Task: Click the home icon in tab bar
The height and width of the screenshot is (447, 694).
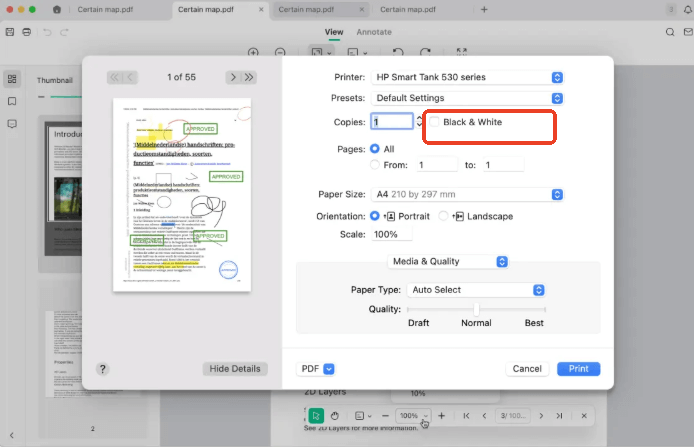Action: click(x=57, y=9)
